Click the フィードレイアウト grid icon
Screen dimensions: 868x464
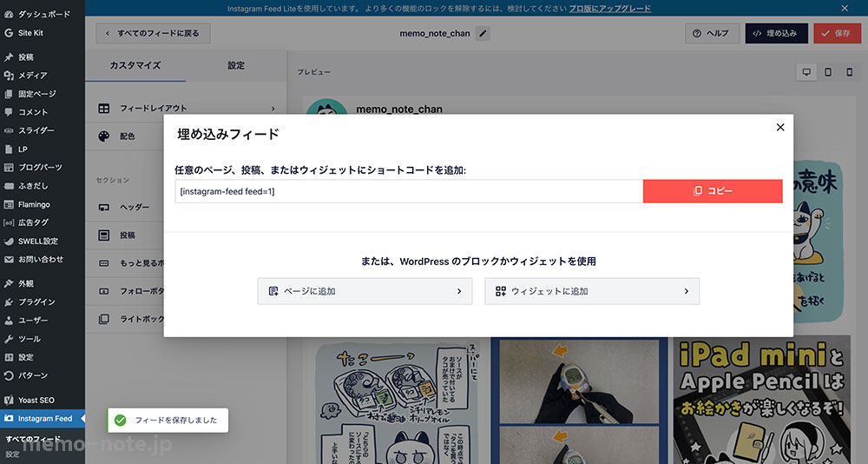(103, 108)
